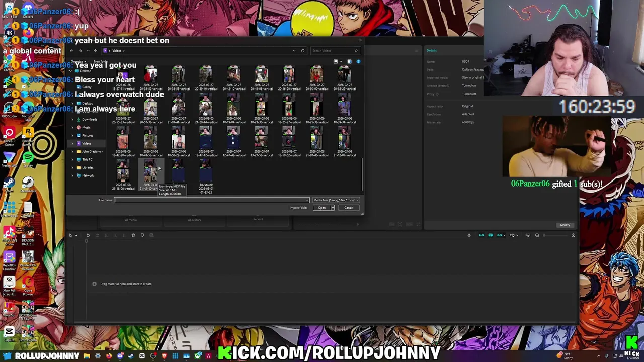Open Firefox from the taskbar

109,356
